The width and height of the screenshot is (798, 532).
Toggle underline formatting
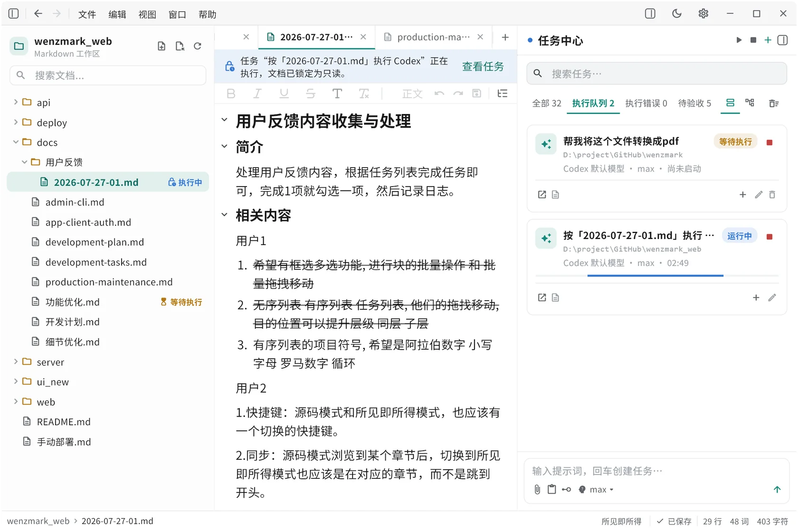coord(284,94)
